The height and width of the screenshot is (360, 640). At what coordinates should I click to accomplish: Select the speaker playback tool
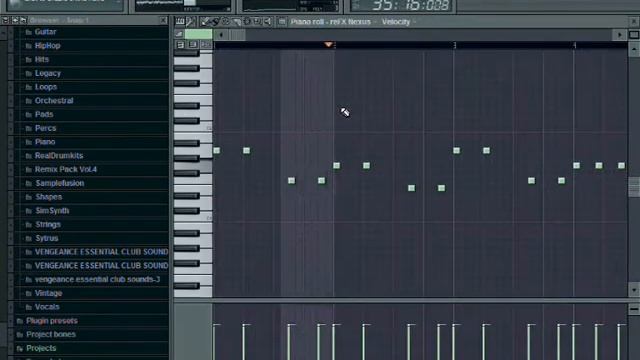click(x=267, y=22)
